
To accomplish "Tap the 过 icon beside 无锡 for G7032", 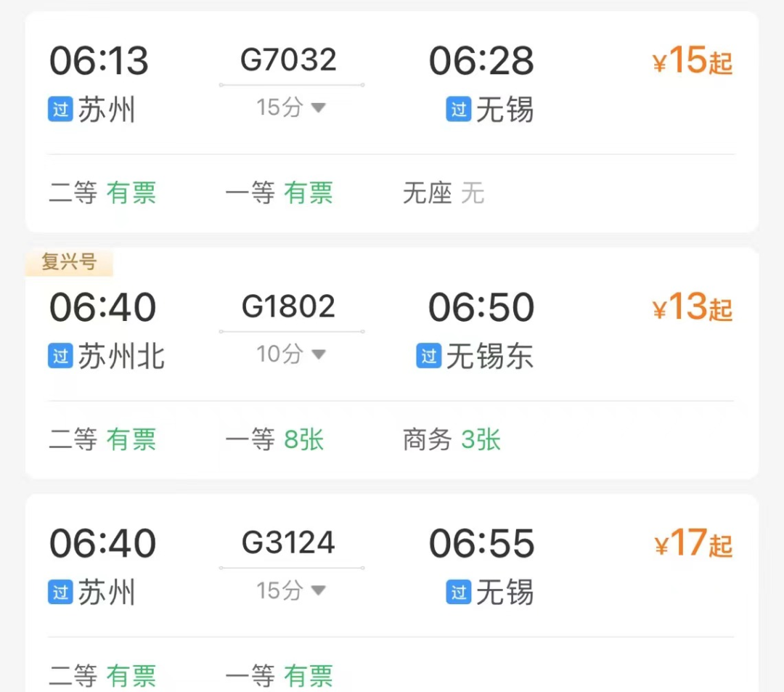I will 458,110.
